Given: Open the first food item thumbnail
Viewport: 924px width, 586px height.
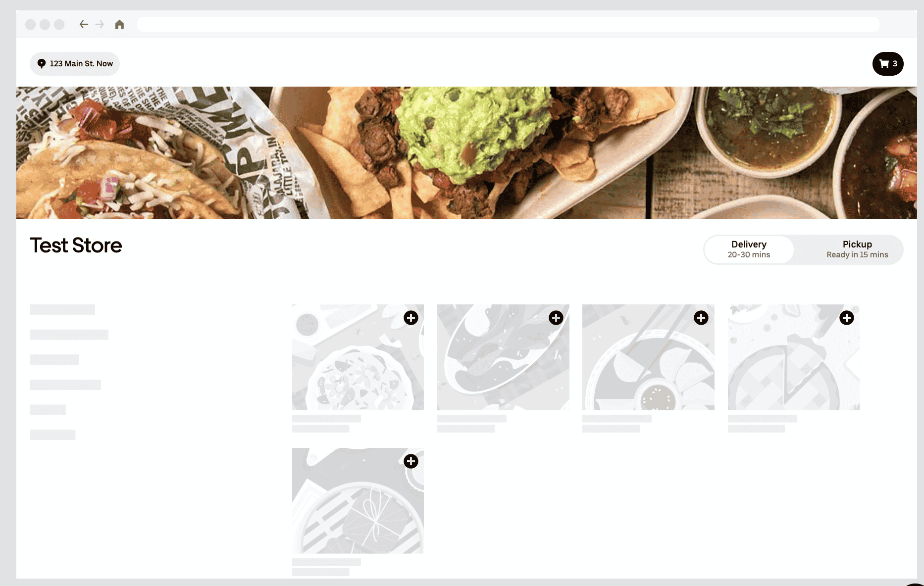Looking at the screenshot, I should click(358, 357).
